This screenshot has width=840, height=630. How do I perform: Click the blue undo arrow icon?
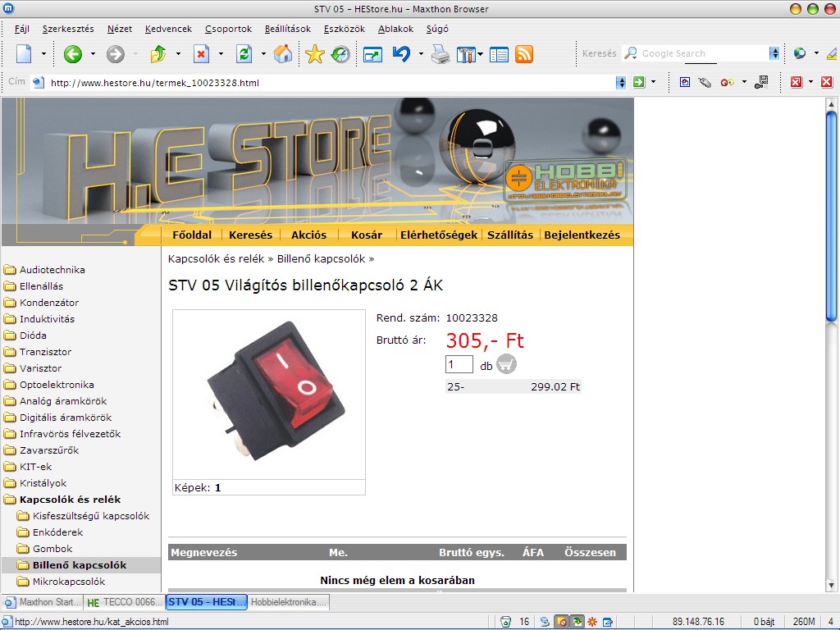click(x=401, y=54)
